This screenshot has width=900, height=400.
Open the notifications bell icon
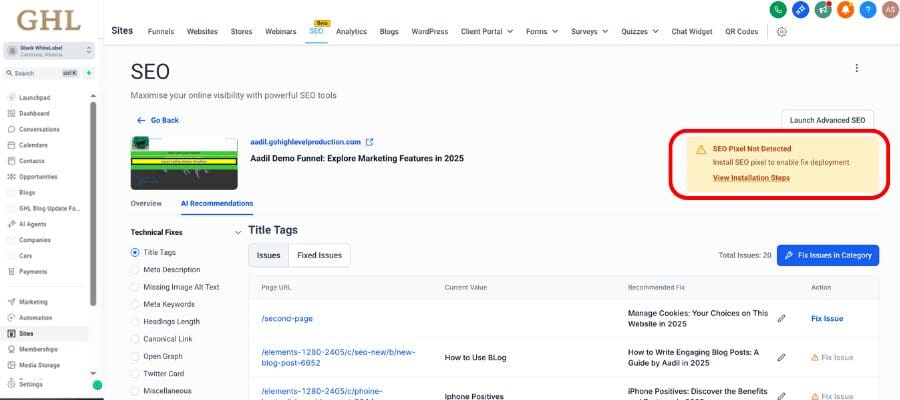845,9
